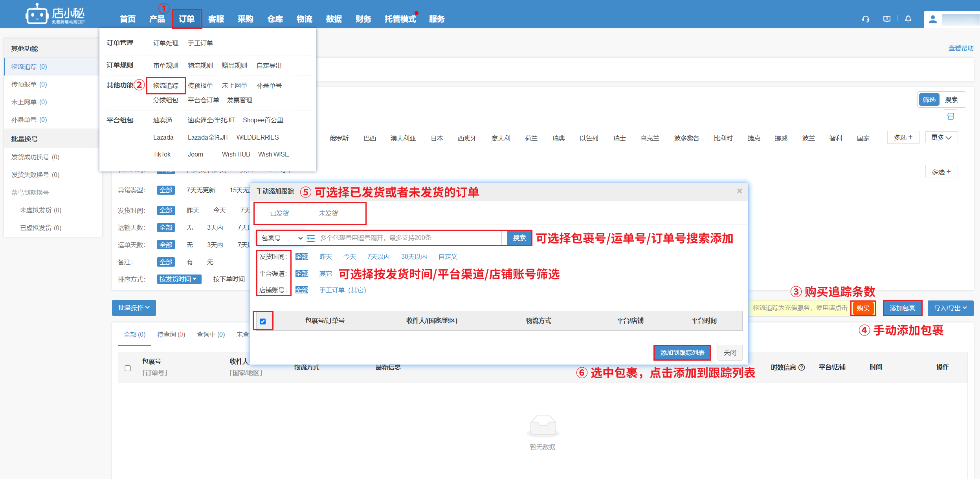Viewport: 980px width, 479px height.
Task: Click the notification bell icon
Action: point(908,19)
